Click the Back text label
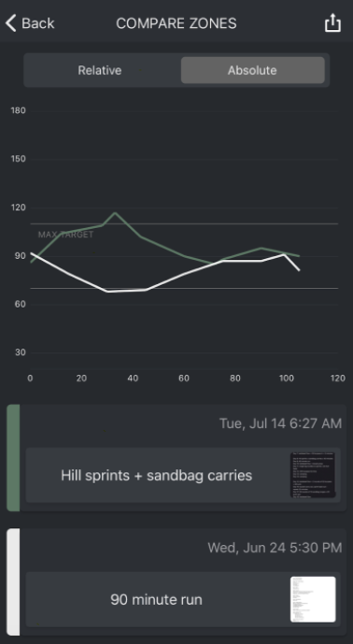 (37, 23)
